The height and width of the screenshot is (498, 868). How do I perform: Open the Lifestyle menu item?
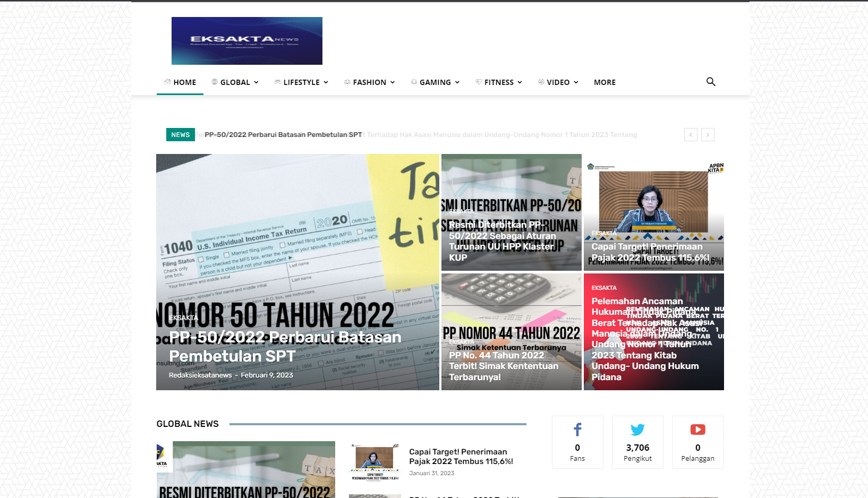point(301,82)
